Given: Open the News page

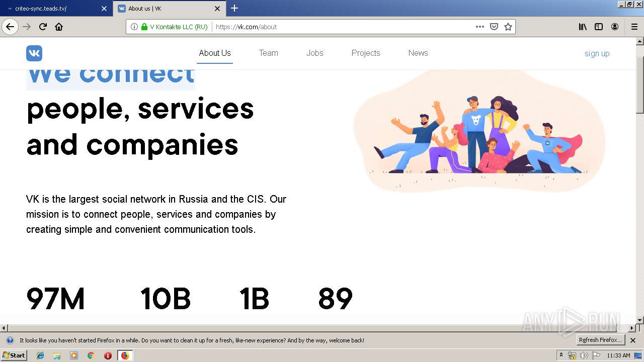Looking at the screenshot, I should click(418, 53).
